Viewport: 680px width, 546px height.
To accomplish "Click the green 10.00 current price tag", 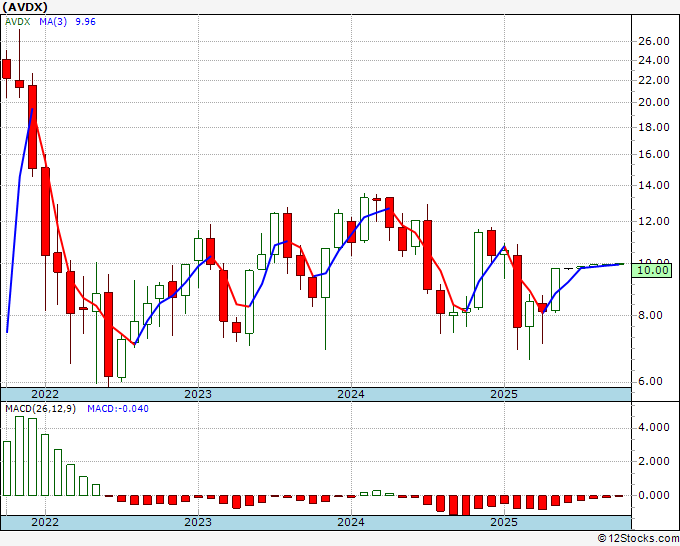I will click(x=652, y=271).
